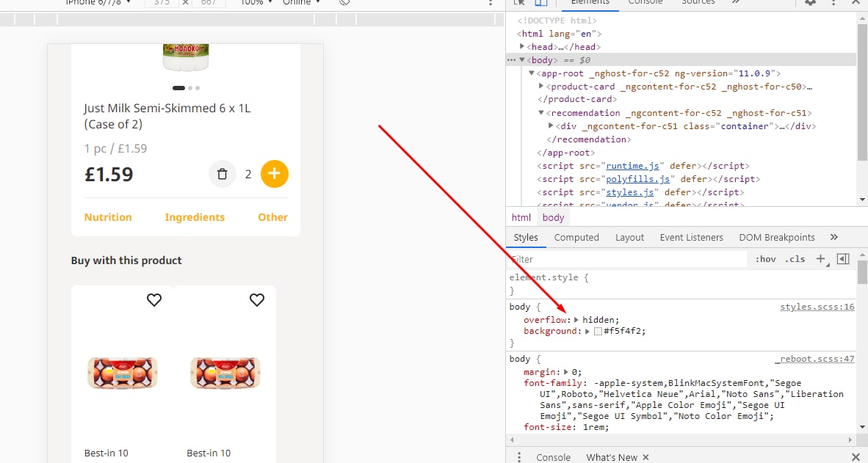Switch to the Styles tab
Image resolution: width=868 pixels, height=463 pixels.
click(526, 237)
